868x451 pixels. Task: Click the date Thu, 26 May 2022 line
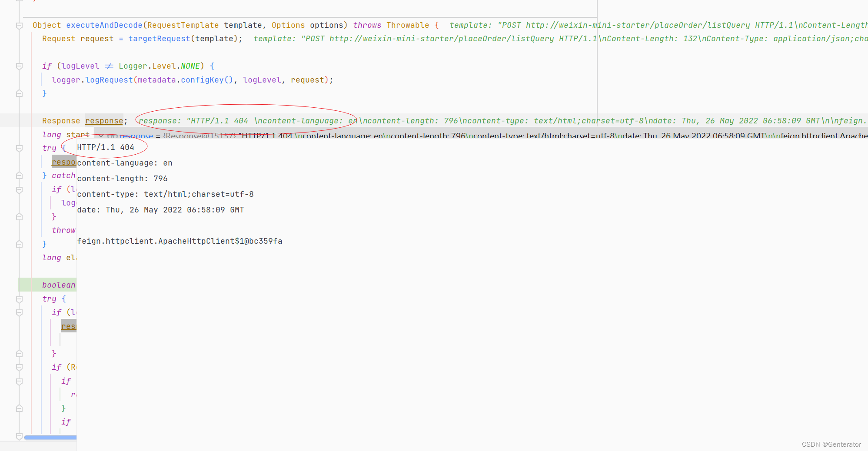click(x=160, y=210)
